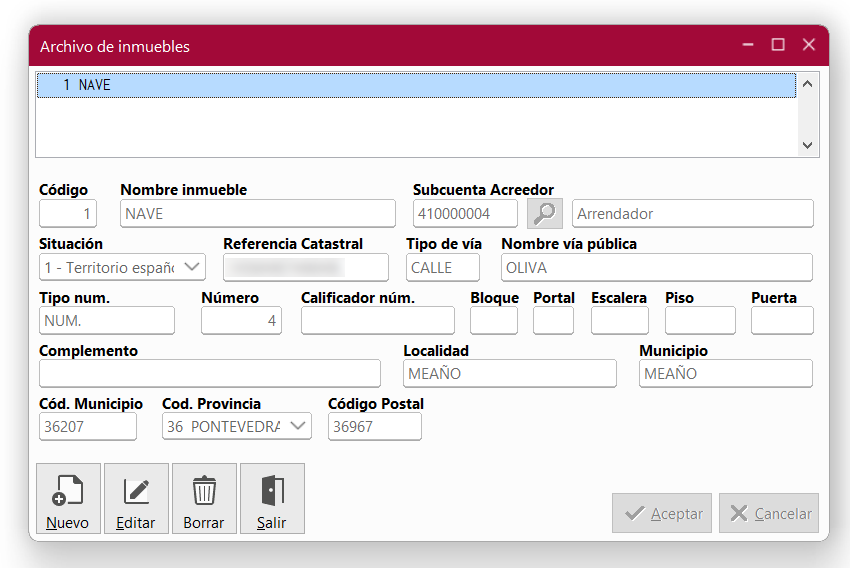Click the Número field
850x568 pixels.
coord(241,321)
